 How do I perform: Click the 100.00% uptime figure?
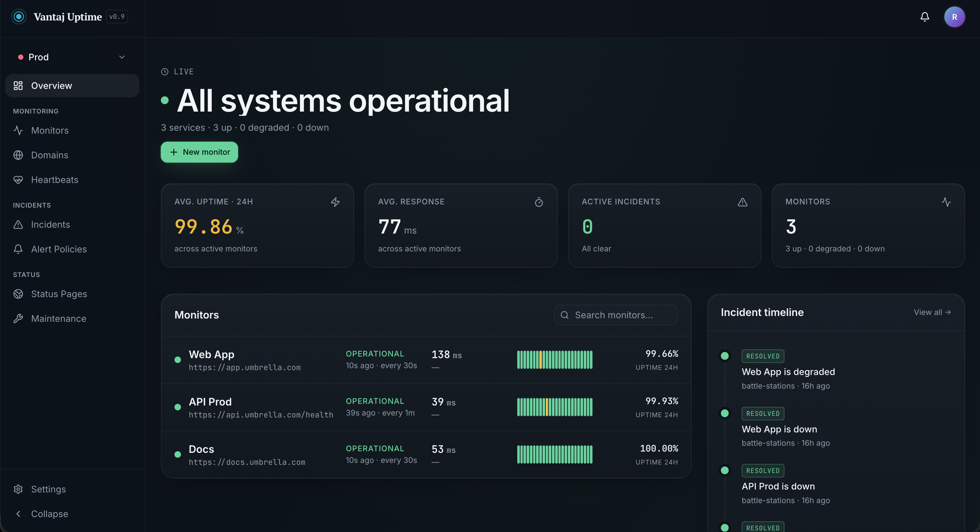(x=659, y=449)
